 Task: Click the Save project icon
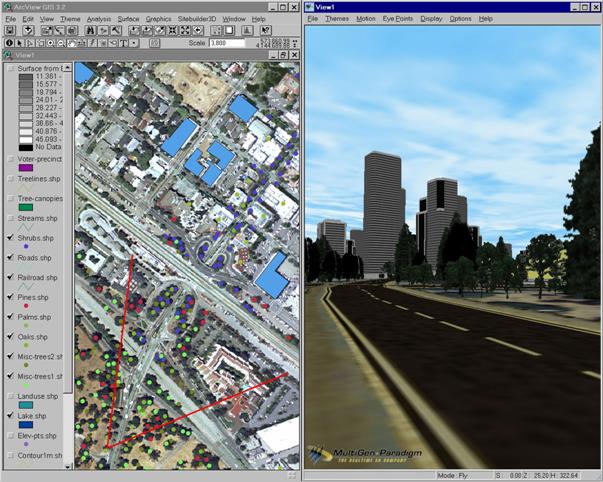click(10, 31)
